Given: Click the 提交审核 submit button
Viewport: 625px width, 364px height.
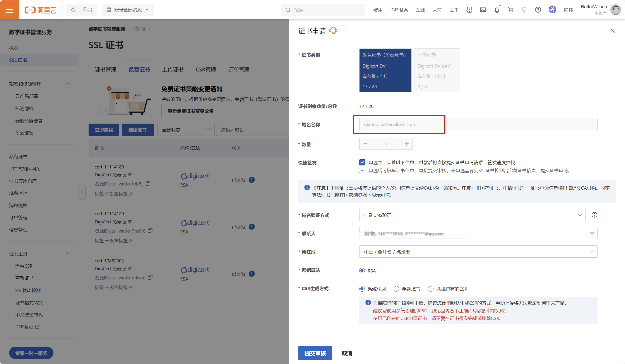Looking at the screenshot, I should [x=315, y=353].
